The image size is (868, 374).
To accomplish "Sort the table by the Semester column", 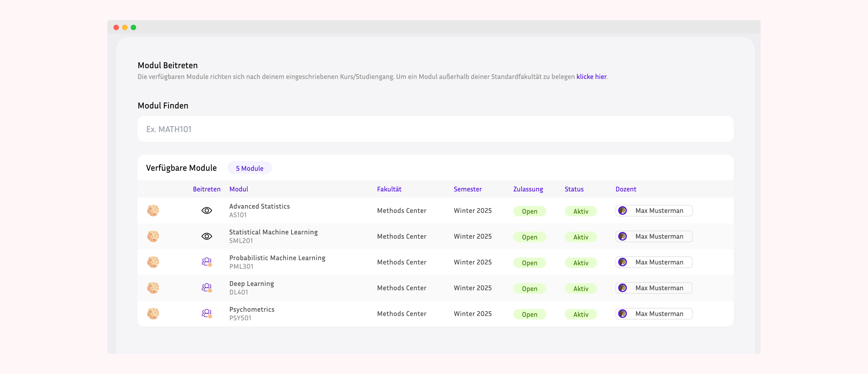I will (x=468, y=189).
